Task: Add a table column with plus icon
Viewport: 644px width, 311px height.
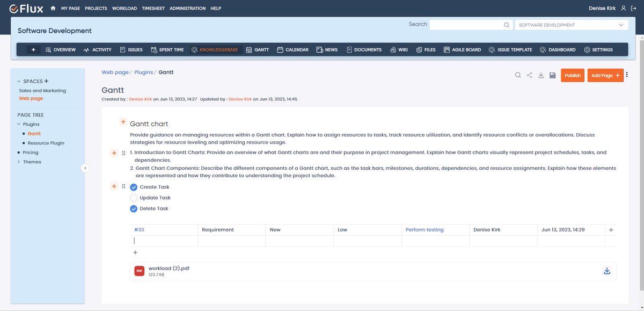Action: pos(611,230)
